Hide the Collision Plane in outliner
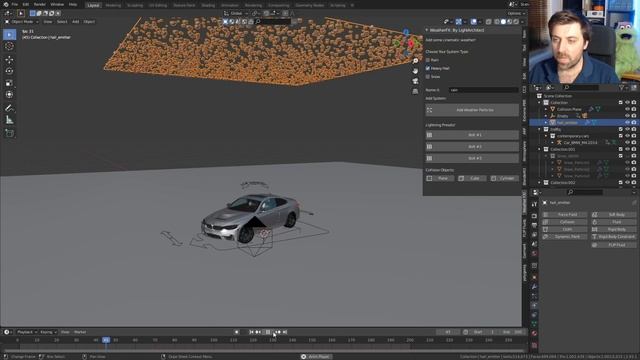The image size is (640, 360). 627,109
